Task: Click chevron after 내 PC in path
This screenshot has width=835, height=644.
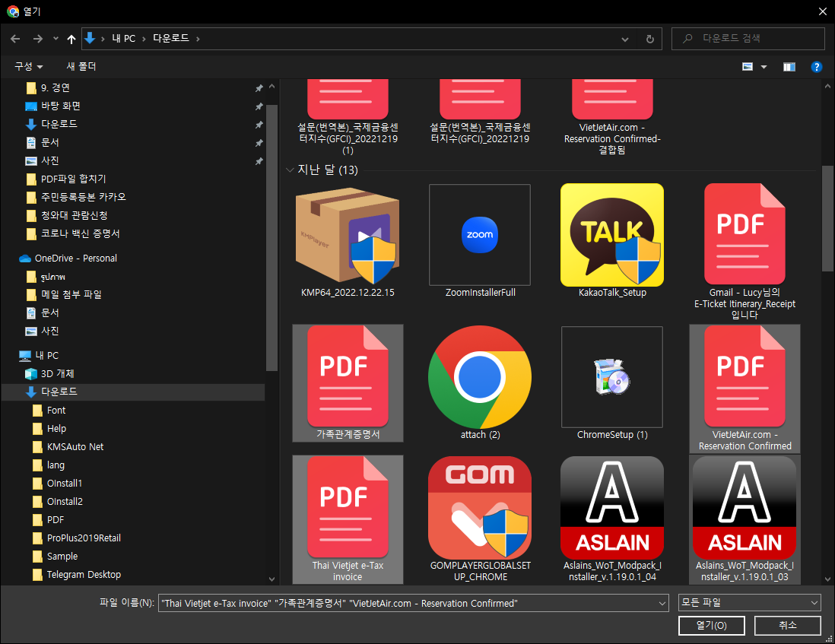Action: (x=144, y=39)
